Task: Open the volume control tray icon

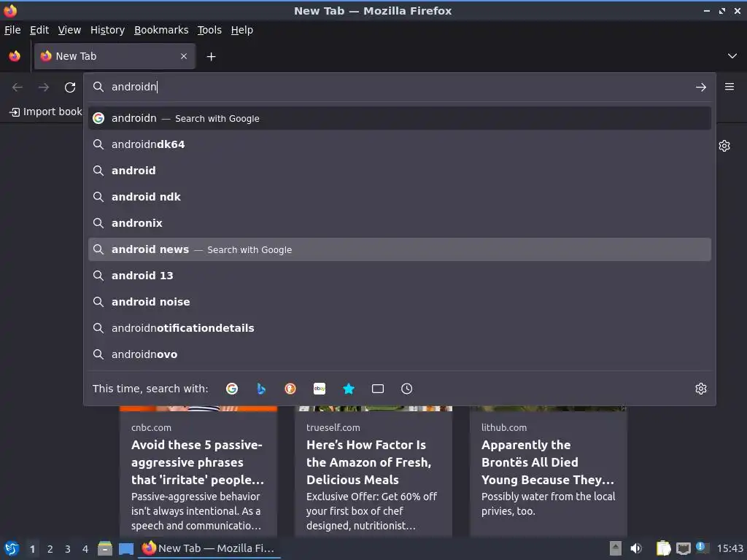Action: (636, 548)
